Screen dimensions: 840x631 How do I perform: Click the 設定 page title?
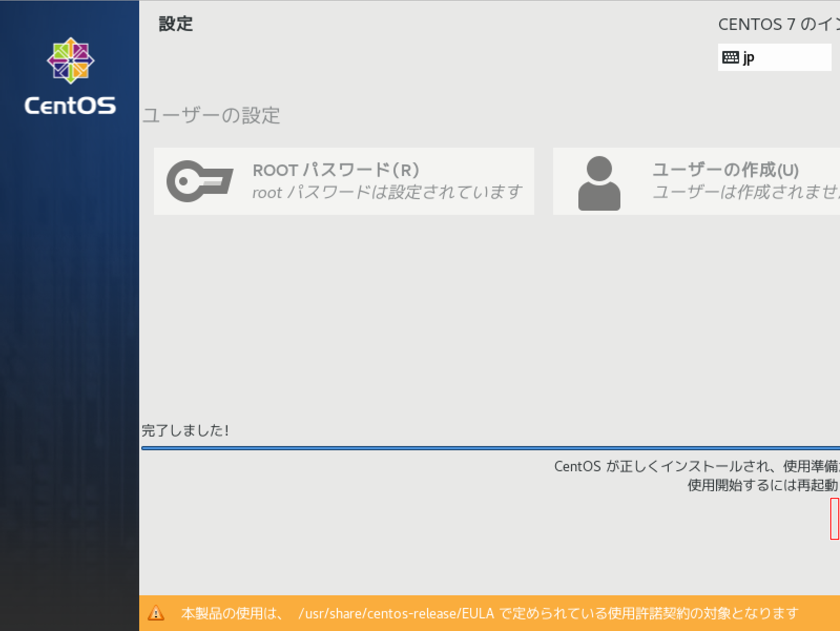(176, 24)
